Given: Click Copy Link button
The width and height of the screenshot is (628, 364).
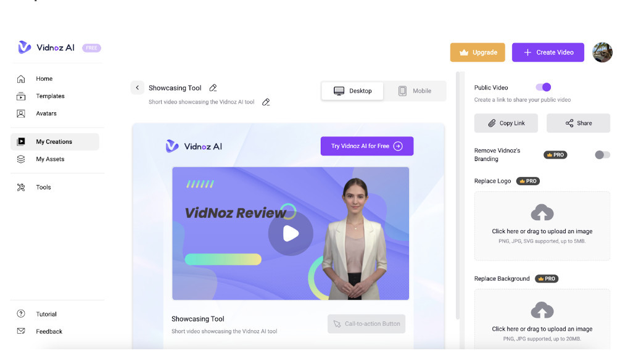Looking at the screenshot, I should coord(506,123).
